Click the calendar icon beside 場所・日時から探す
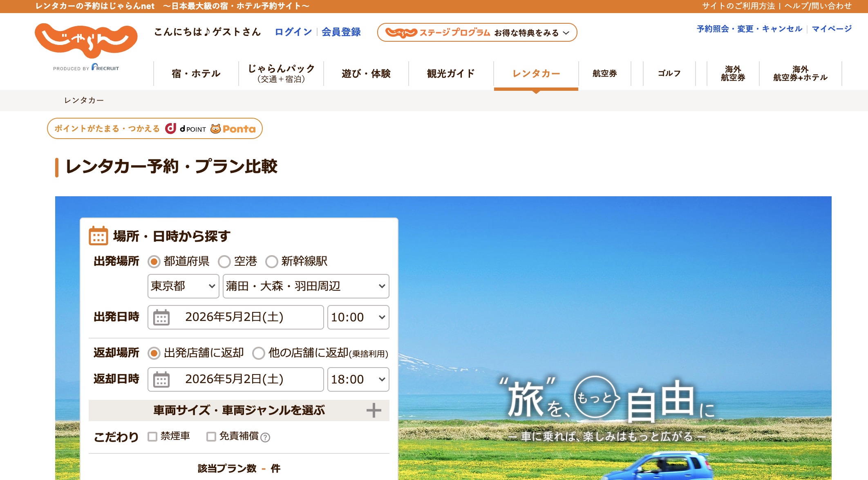The width and height of the screenshot is (868, 480). point(98,236)
